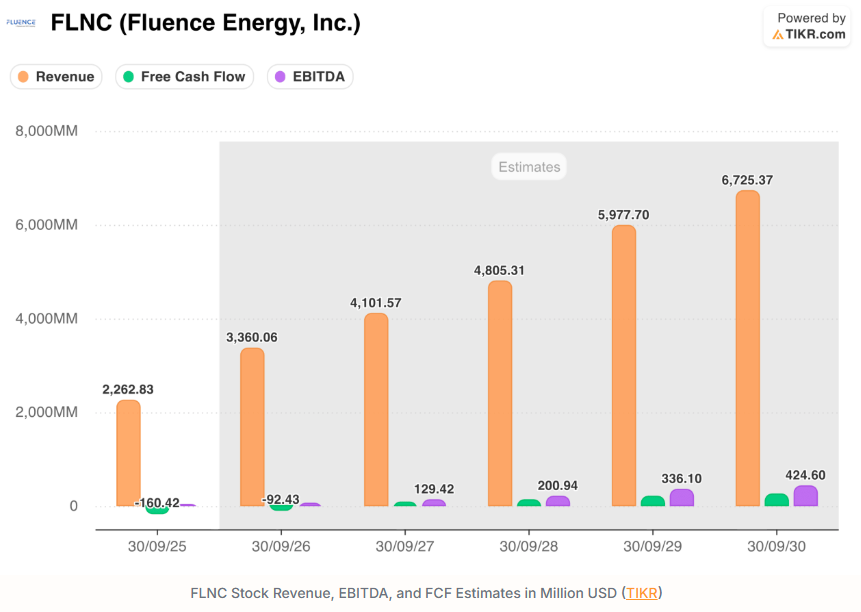Click the Fluence logo icon
The width and height of the screenshot is (861, 612).
pos(21,23)
